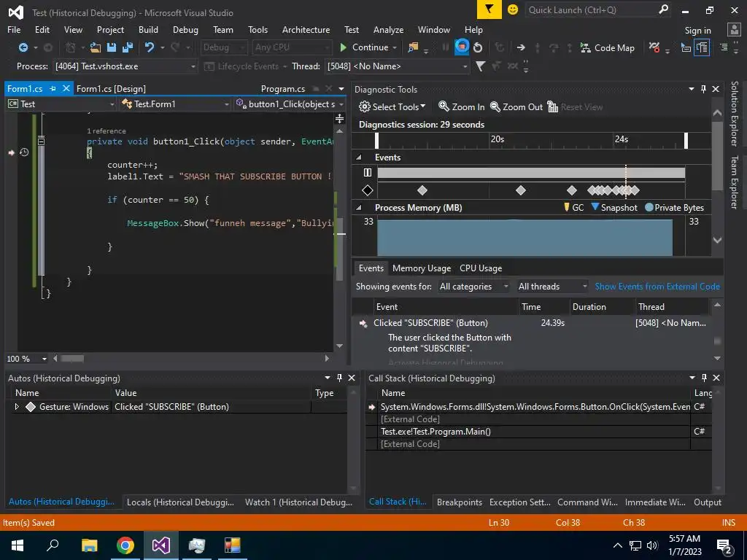Click the Show Next Statement arrow
Screen dimensions: 747x560
[521, 47]
